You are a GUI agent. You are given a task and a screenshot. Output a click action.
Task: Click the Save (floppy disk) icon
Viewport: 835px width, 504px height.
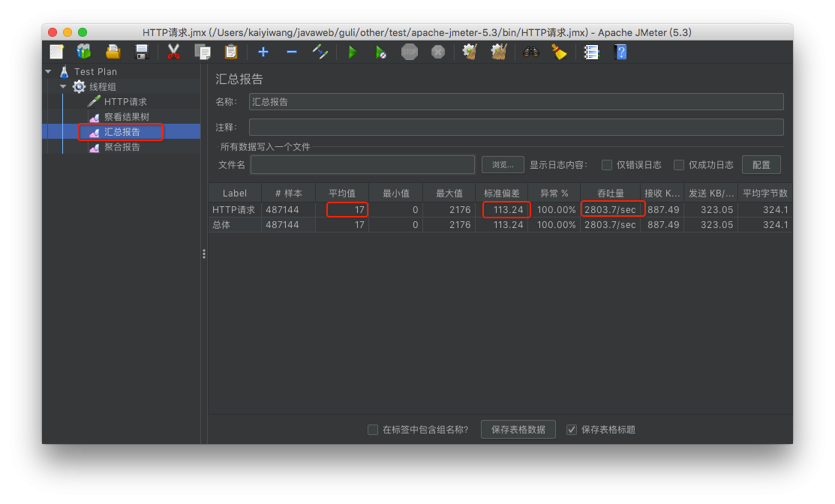pyautogui.click(x=141, y=52)
